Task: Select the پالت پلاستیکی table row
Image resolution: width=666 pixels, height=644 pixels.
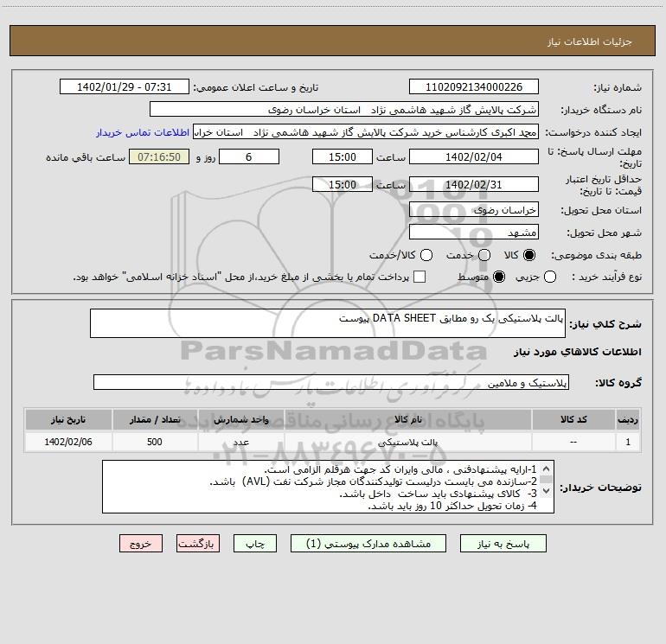Action: 333,442
